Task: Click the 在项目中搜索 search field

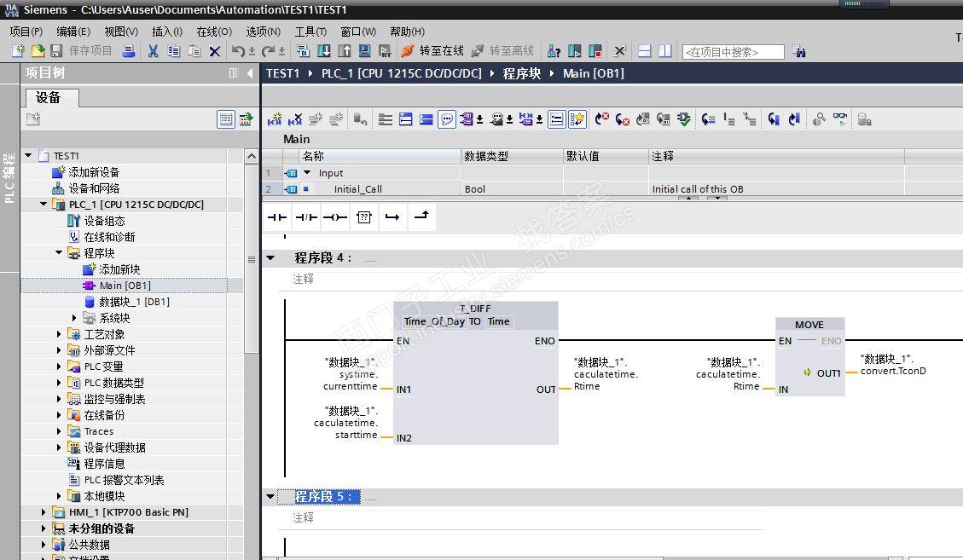Action: click(x=734, y=52)
